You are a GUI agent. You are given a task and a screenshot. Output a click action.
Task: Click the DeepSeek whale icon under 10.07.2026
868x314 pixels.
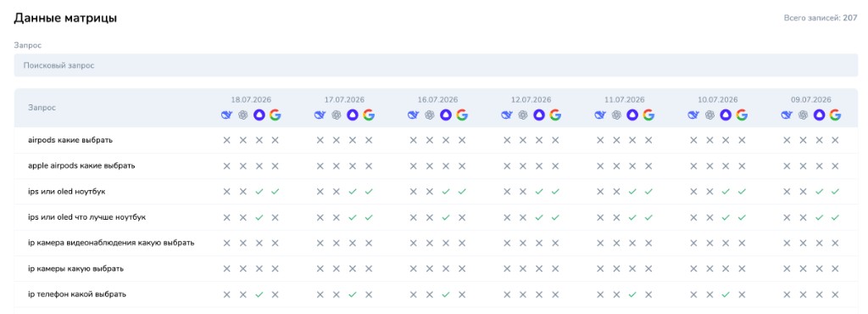pyautogui.click(x=693, y=115)
